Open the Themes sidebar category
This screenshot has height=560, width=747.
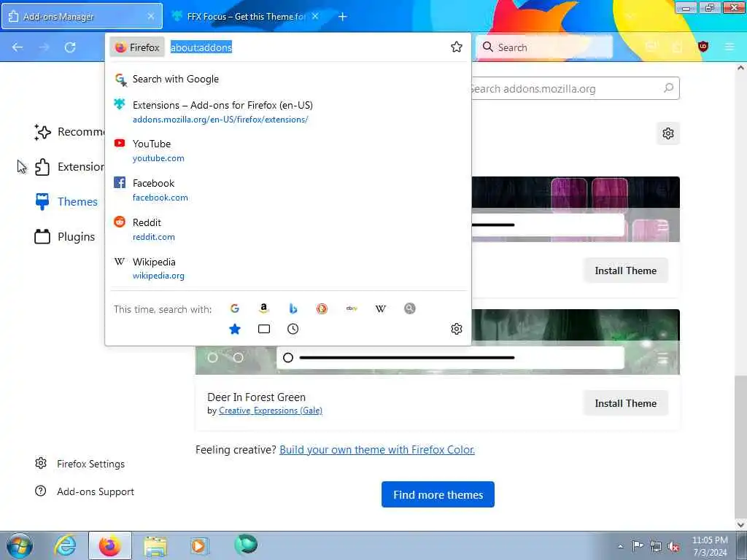coord(66,201)
